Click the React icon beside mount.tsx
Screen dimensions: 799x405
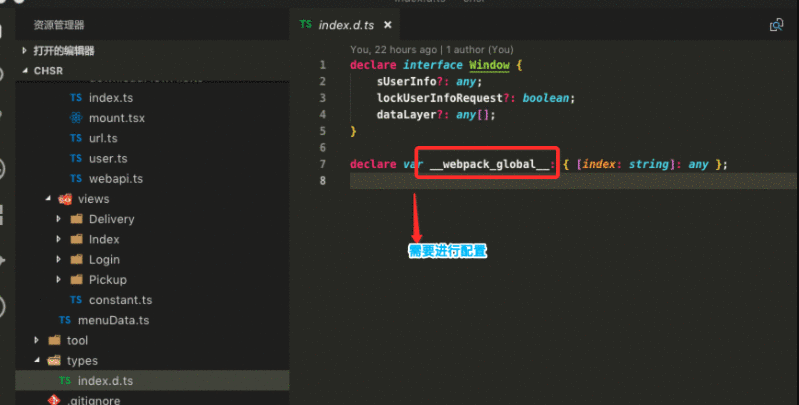pyautogui.click(x=76, y=118)
